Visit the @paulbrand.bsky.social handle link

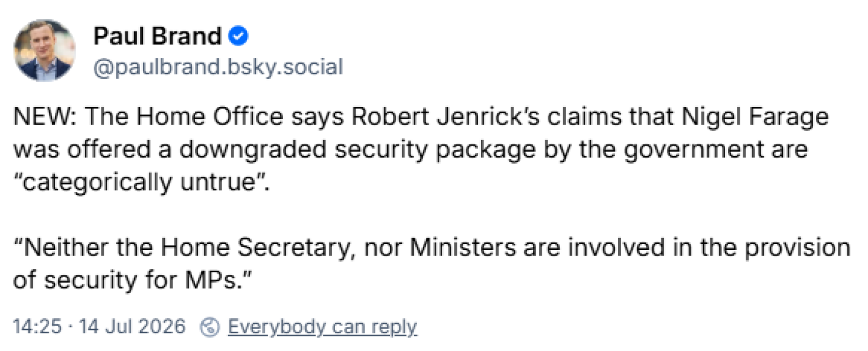tap(218, 67)
